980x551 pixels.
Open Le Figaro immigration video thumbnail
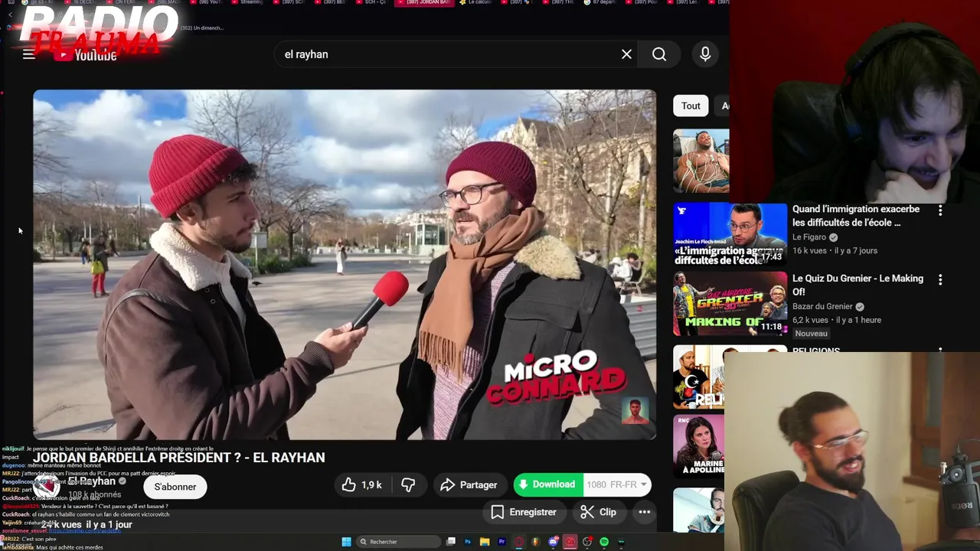coord(730,234)
